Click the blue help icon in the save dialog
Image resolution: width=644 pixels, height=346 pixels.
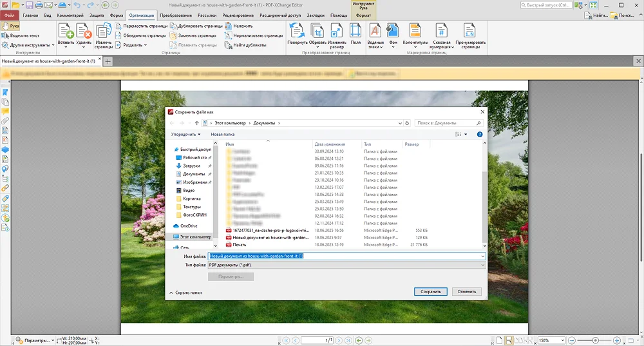[480, 134]
